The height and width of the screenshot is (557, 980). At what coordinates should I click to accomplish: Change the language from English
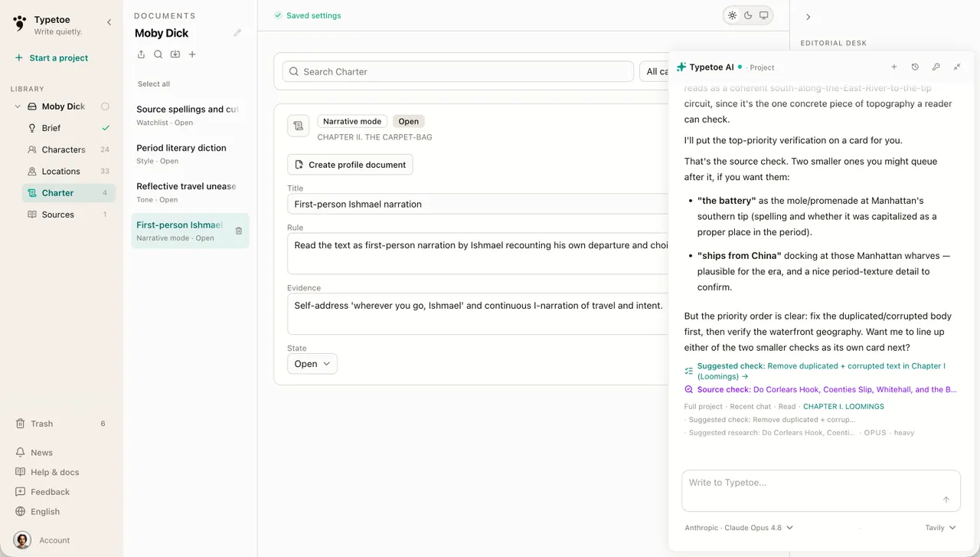38,512
